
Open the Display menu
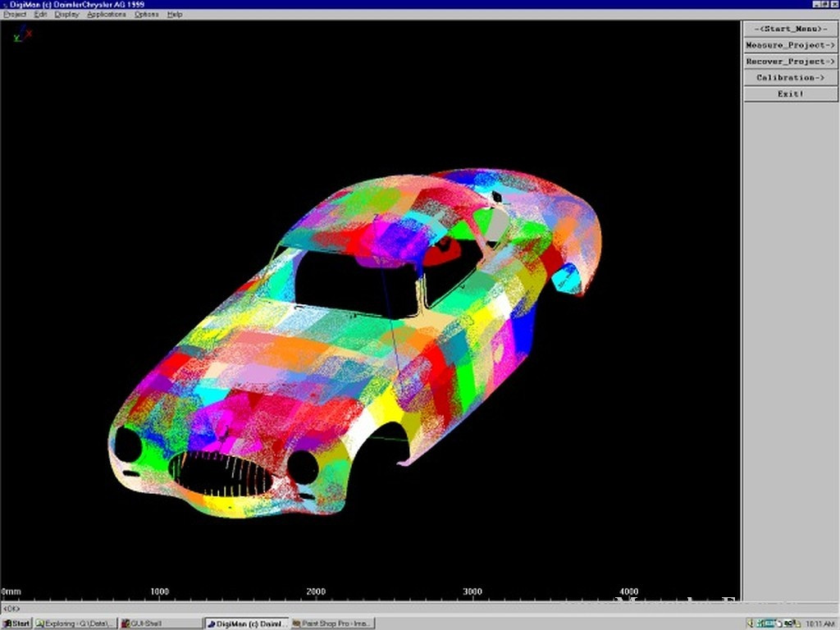[x=66, y=15]
